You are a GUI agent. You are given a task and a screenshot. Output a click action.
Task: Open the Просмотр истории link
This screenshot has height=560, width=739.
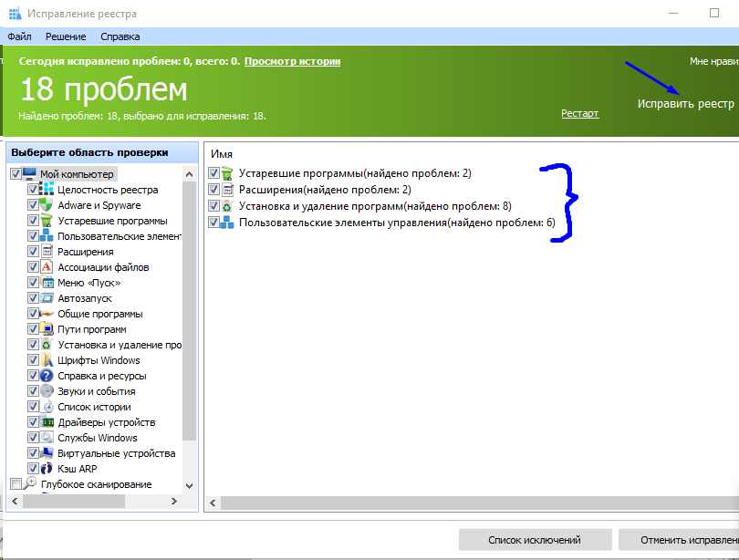(292, 61)
